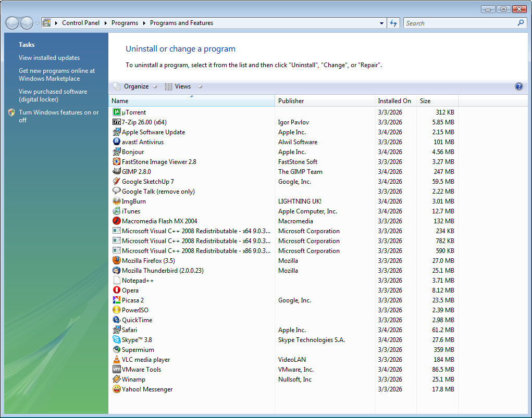Click the '247 MB' size of GIMP
This screenshot has height=418, width=532.
444,171
